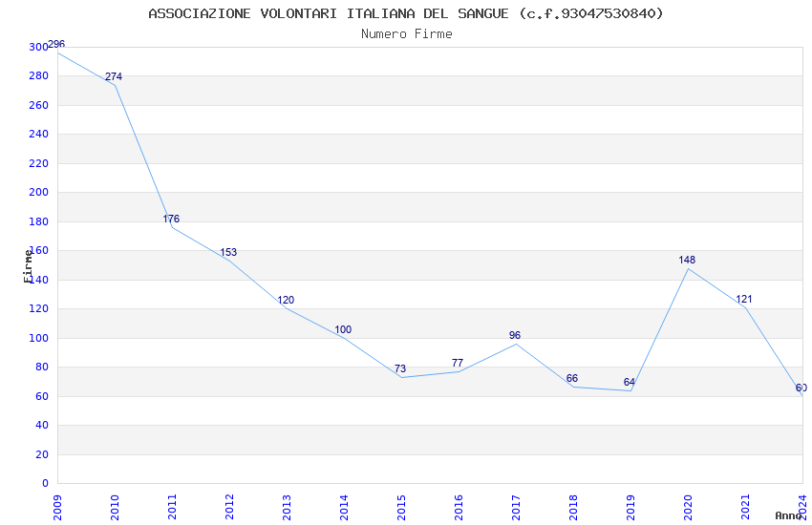Click the x-axis year 2024
Viewport: 812px width, 525px height.
pyautogui.click(x=802, y=507)
